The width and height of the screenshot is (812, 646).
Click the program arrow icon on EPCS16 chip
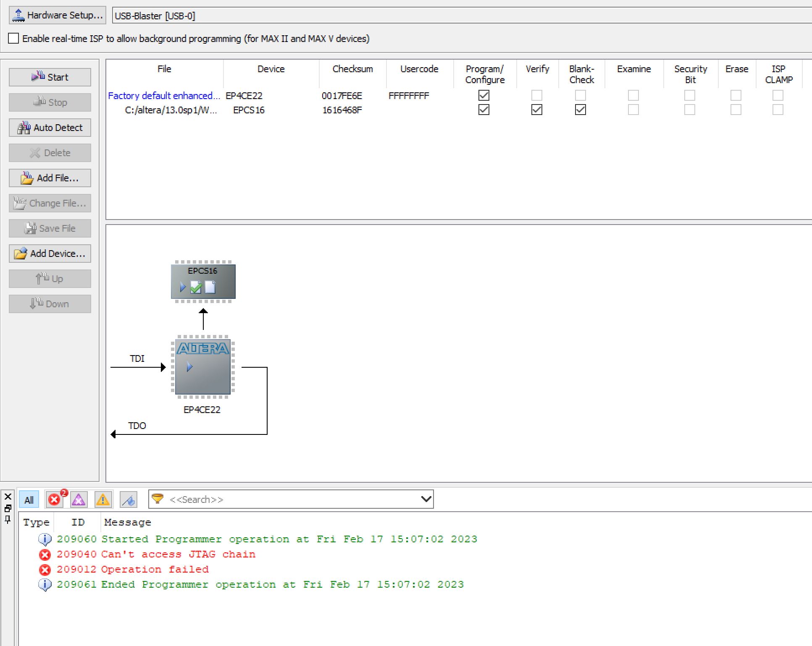pyautogui.click(x=183, y=288)
